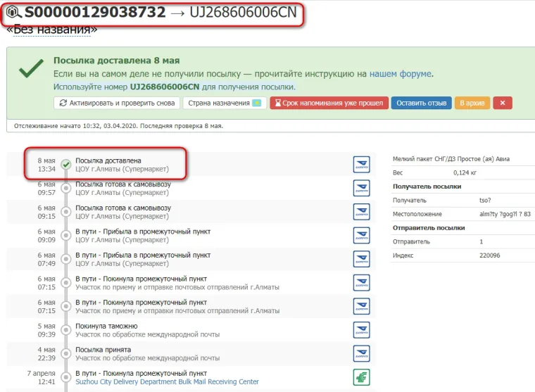Click the green delivered checkmark timeline marker
The image size is (535, 392).
click(x=66, y=165)
